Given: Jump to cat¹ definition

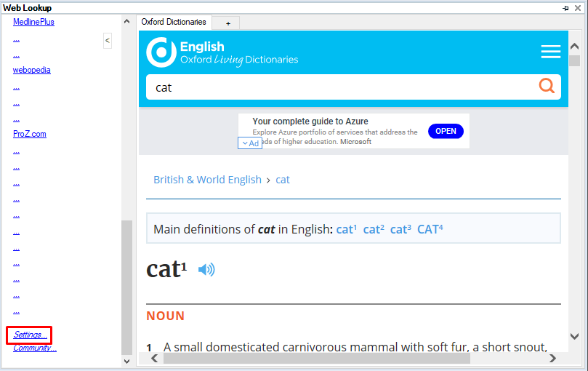Looking at the screenshot, I should tap(346, 229).
